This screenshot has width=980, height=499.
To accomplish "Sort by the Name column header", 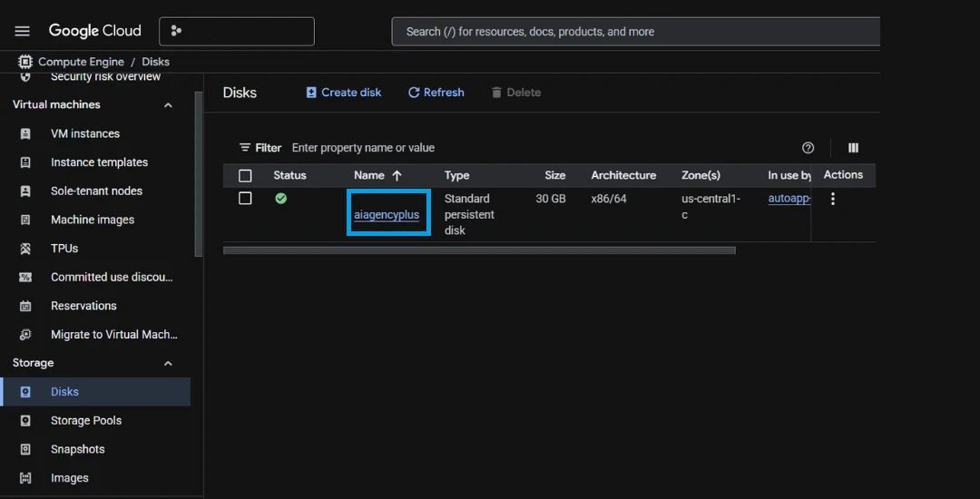I will 368,175.
